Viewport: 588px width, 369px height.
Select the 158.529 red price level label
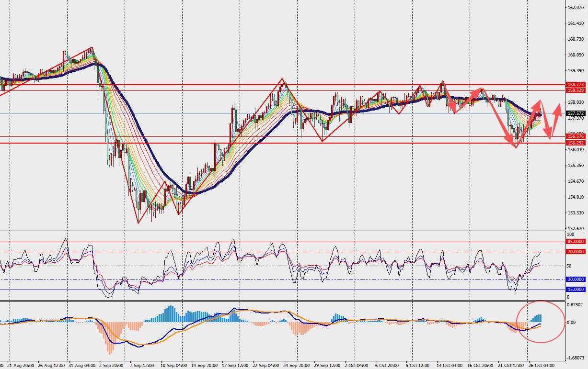point(575,90)
